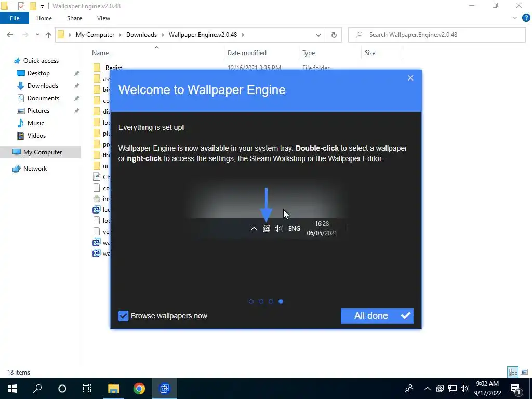The height and width of the screenshot is (399, 532).
Task: Click Wallpaper.Engine.v2.0.48 breadcrumb segment
Action: pyautogui.click(x=203, y=35)
